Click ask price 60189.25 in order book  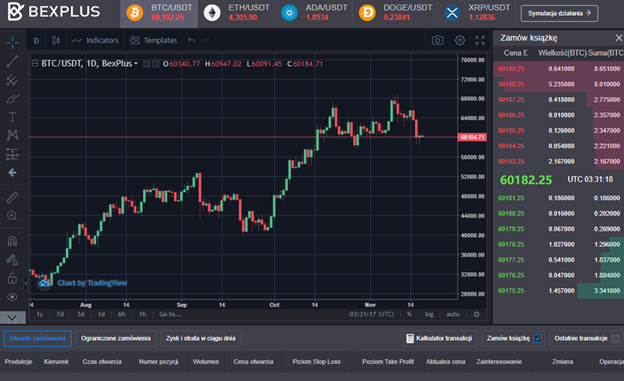(x=511, y=69)
